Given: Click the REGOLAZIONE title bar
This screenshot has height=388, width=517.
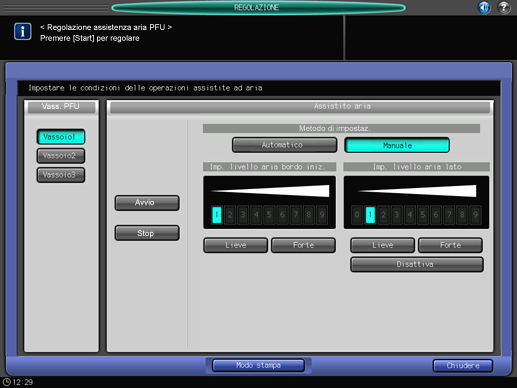Looking at the screenshot, I should point(258,7).
